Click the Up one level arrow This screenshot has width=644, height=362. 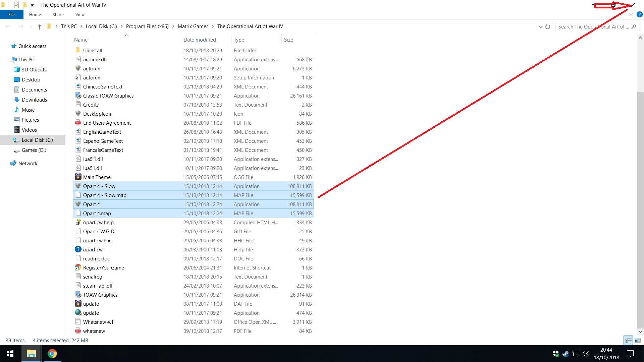point(40,27)
